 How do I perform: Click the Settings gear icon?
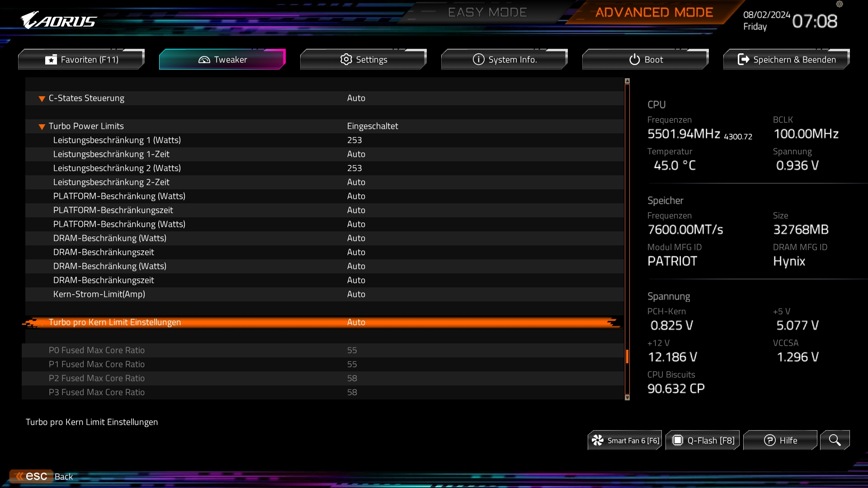click(x=346, y=60)
